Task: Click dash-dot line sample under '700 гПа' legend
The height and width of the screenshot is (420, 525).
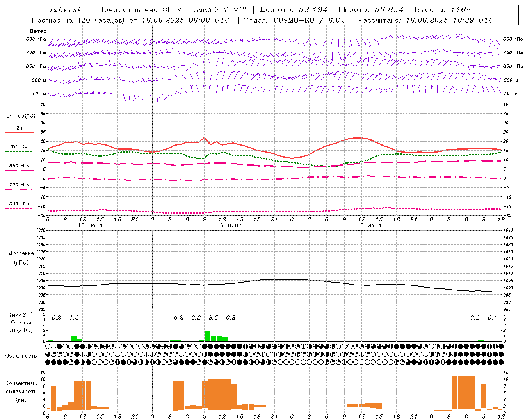Action: click(x=18, y=189)
